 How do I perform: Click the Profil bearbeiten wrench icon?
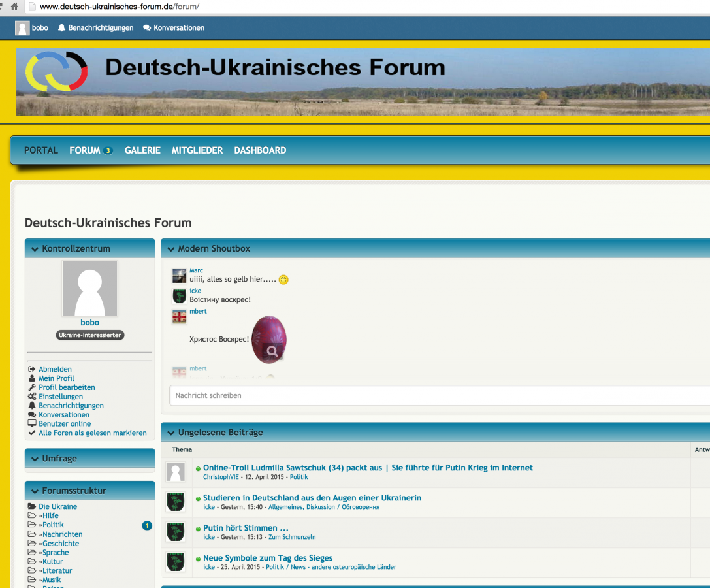coord(32,387)
